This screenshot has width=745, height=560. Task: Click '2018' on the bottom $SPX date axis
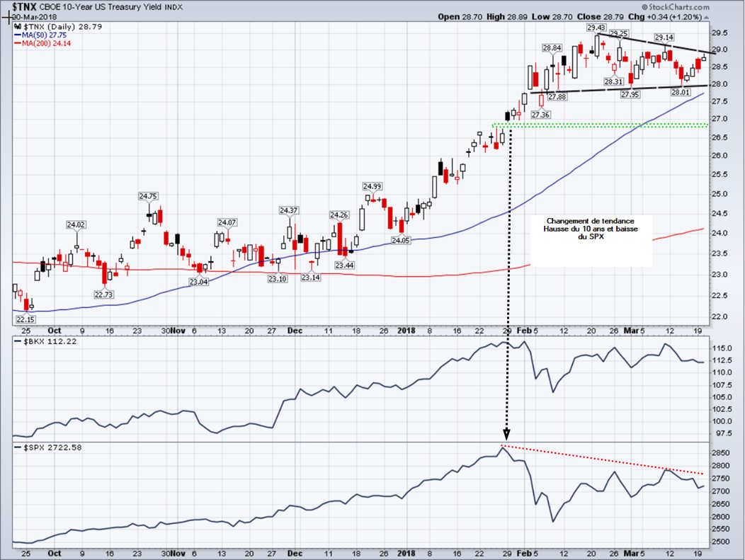(x=406, y=554)
